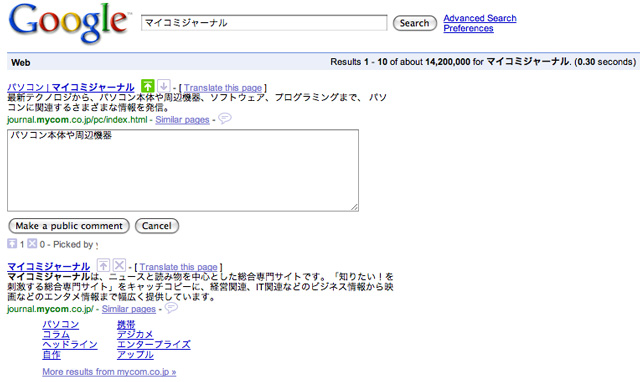Open More results from mycom.co.jp
This screenshot has width=640, height=382.
point(109,372)
